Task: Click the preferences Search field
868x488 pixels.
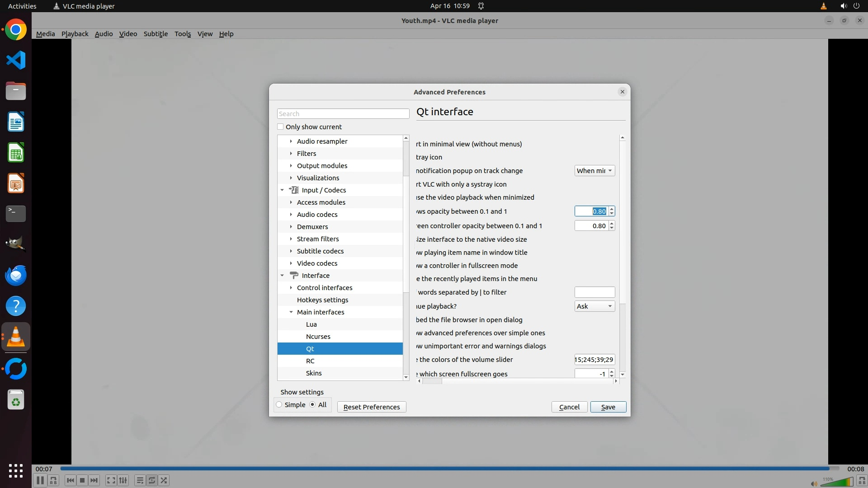Action: [x=343, y=114]
